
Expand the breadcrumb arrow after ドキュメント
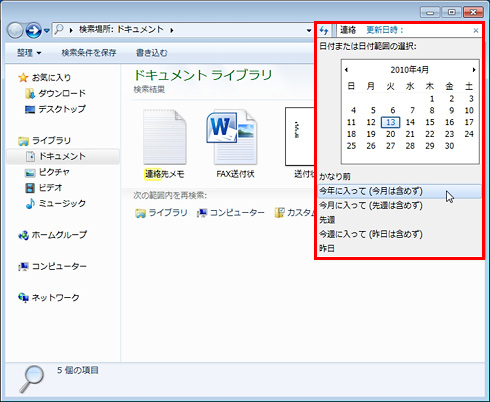click(172, 30)
